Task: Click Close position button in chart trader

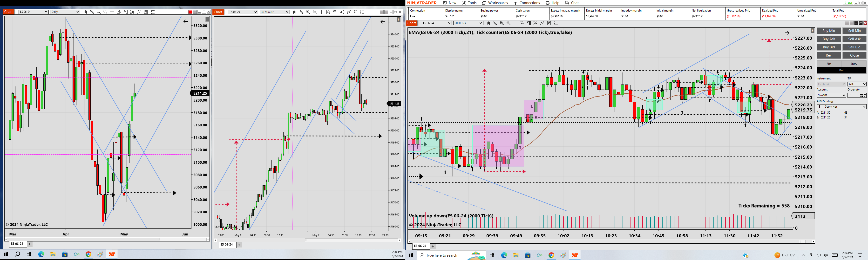Action: coord(854,56)
